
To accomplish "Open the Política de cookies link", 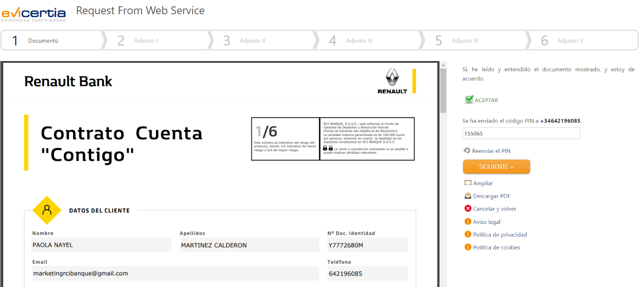I will tap(496, 248).
